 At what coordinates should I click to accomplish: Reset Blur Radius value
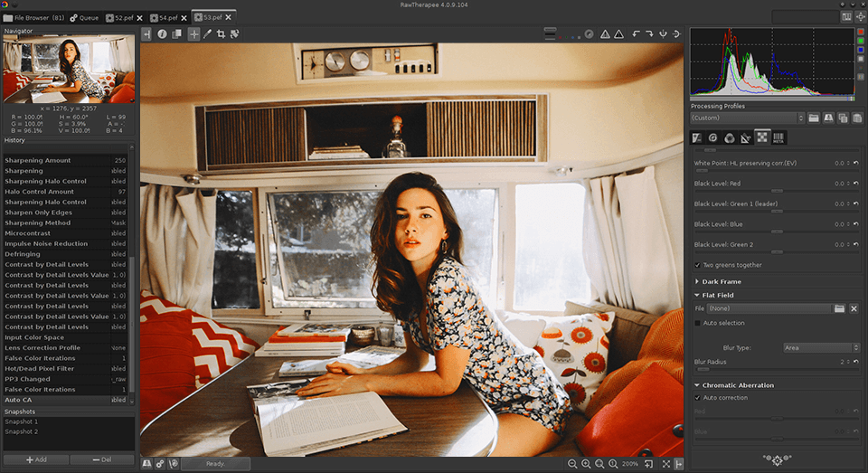tap(856, 362)
